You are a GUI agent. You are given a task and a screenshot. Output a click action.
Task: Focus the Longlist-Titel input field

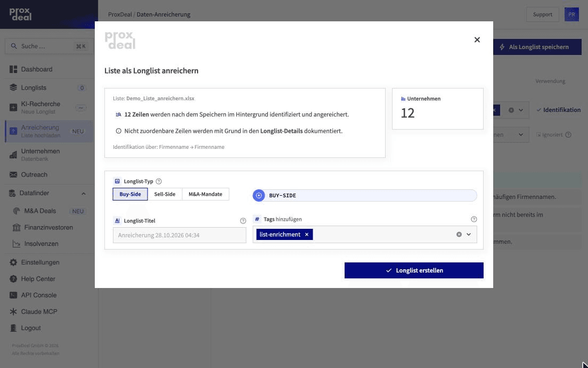pyautogui.click(x=179, y=235)
